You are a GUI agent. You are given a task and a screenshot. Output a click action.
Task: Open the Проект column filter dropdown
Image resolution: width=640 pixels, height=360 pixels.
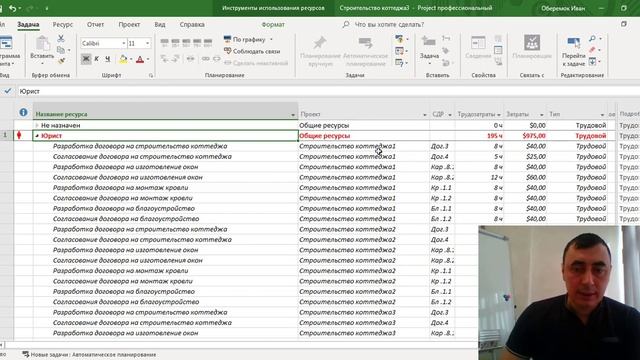[424, 115]
